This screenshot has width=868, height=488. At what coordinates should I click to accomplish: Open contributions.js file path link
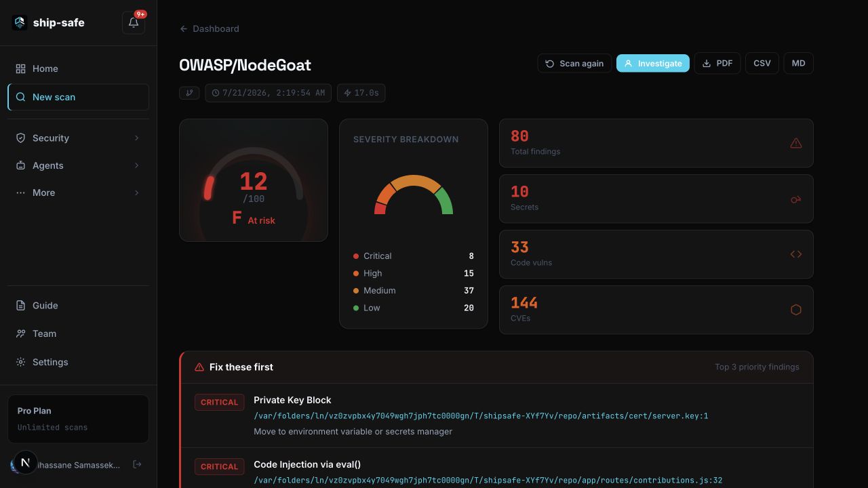tap(488, 481)
